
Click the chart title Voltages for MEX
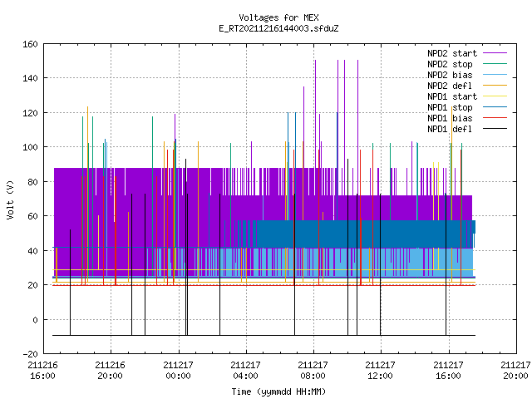coord(278,17)
